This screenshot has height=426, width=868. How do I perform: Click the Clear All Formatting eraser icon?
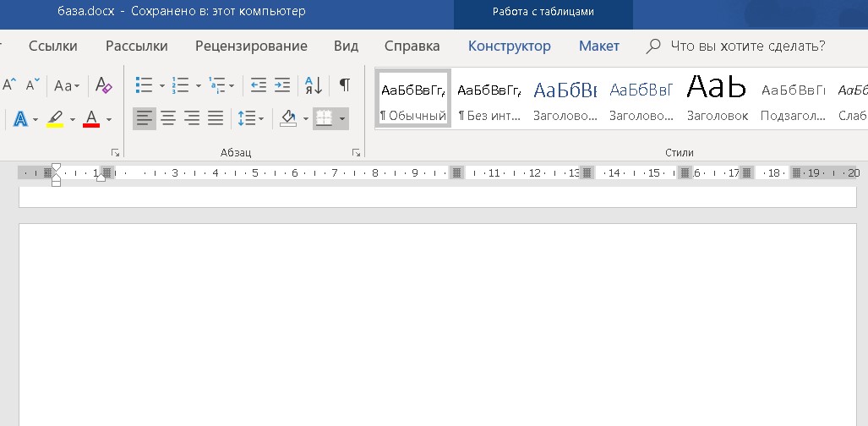(x=104, y=85)
